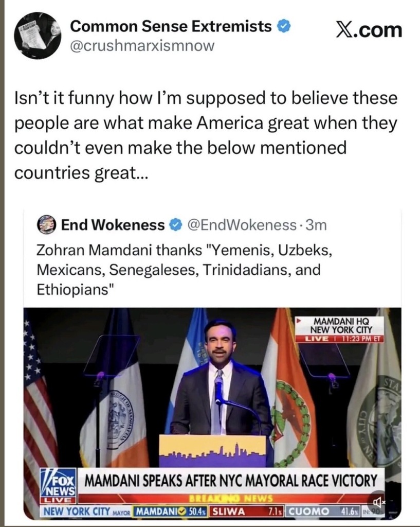Click the X.com logo text
420x527 pixels.
pyautogui.click(x=369, y=30)
